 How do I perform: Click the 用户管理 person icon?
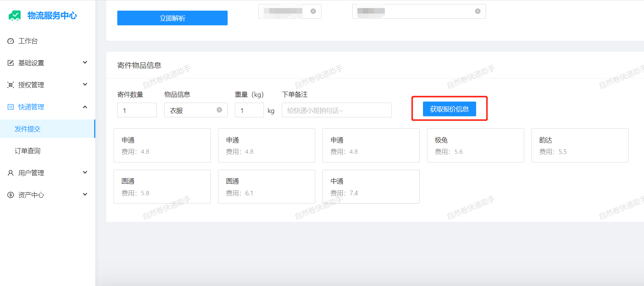pos(11,173)
